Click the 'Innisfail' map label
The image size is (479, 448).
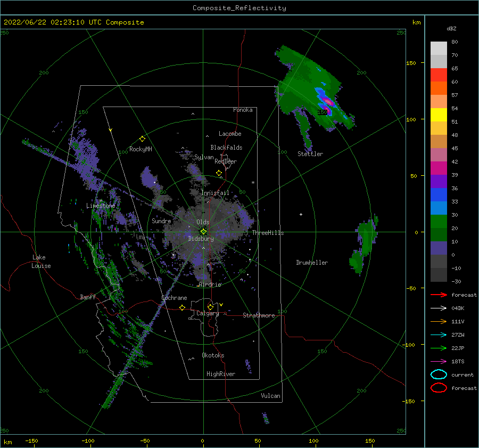coord(215,193)
